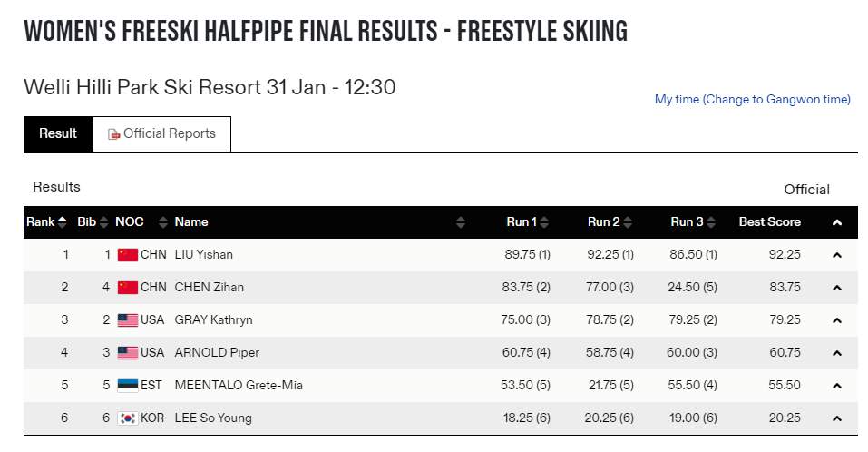Collapse all rows via header chevron
Screen dimensions: 868x452
(x=836, y=222)
